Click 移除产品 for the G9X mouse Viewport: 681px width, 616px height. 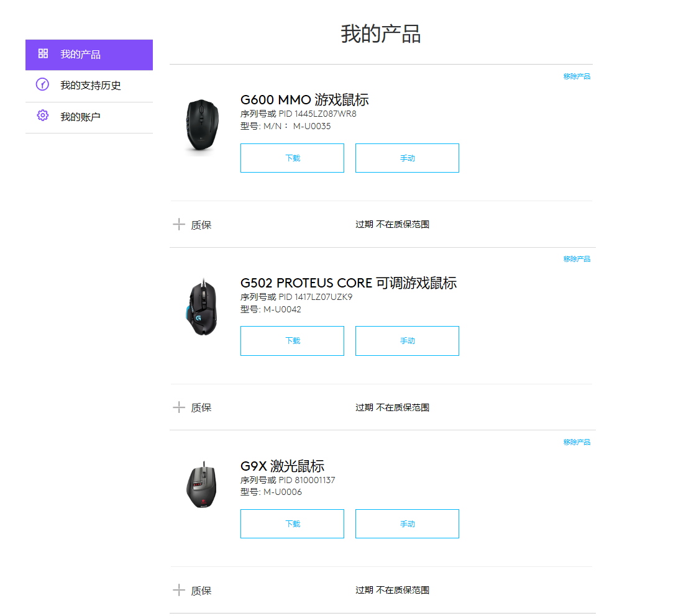click(x=575, y=442)
